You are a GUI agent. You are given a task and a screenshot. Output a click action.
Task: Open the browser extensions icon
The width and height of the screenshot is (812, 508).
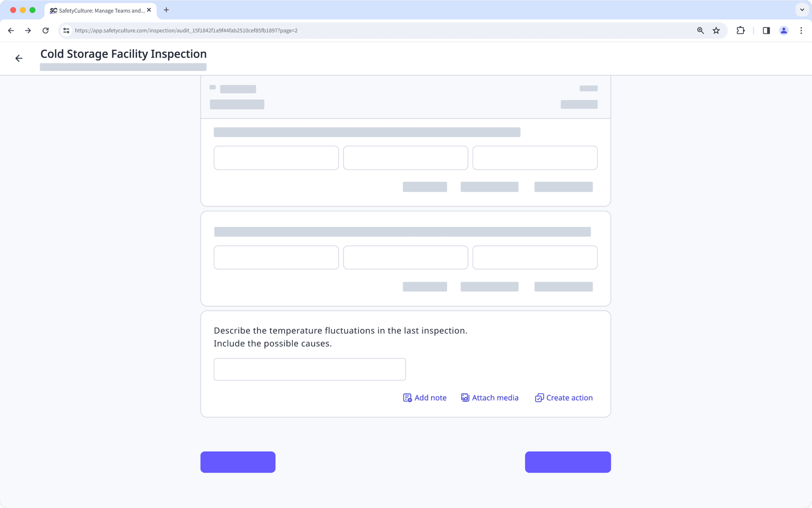click(x=740, y=30)
